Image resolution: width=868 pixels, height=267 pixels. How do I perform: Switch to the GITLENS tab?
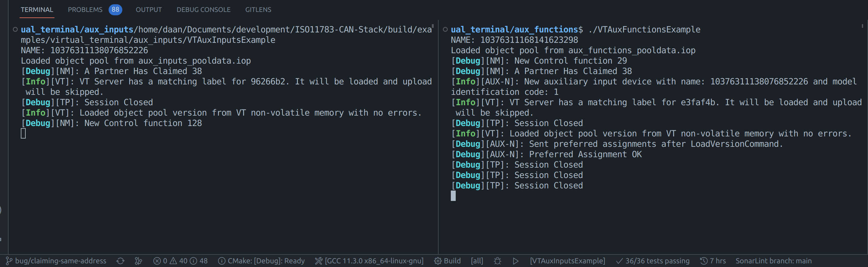click(x=258, y=9)
